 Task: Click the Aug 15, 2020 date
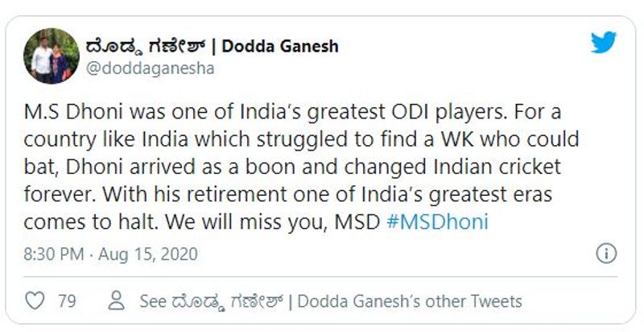pos(148,255)
